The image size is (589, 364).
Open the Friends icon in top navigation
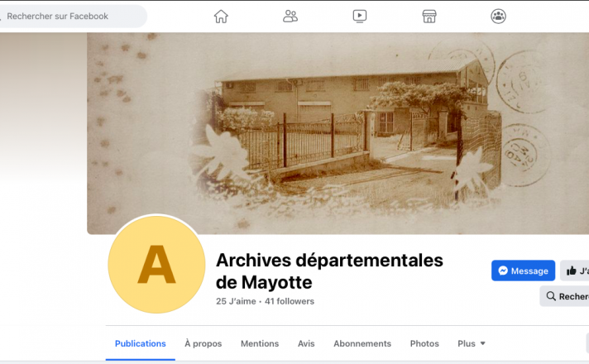coord(290,16)
